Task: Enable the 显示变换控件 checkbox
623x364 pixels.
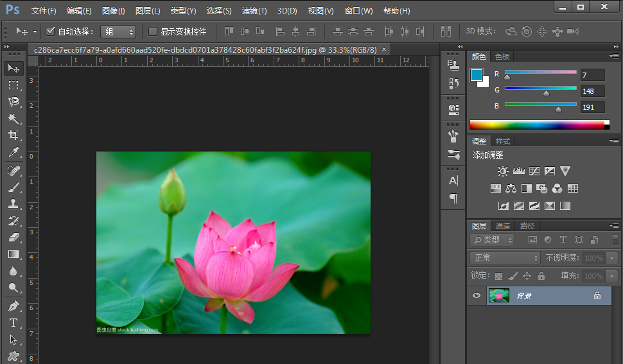Action: 153,31
